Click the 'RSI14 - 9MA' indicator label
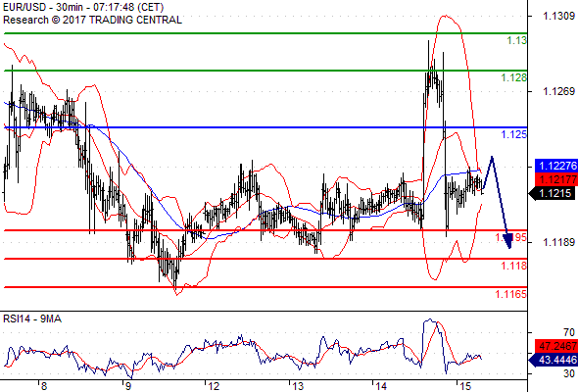This screenshot has width=578, height=392. [32, 318]
